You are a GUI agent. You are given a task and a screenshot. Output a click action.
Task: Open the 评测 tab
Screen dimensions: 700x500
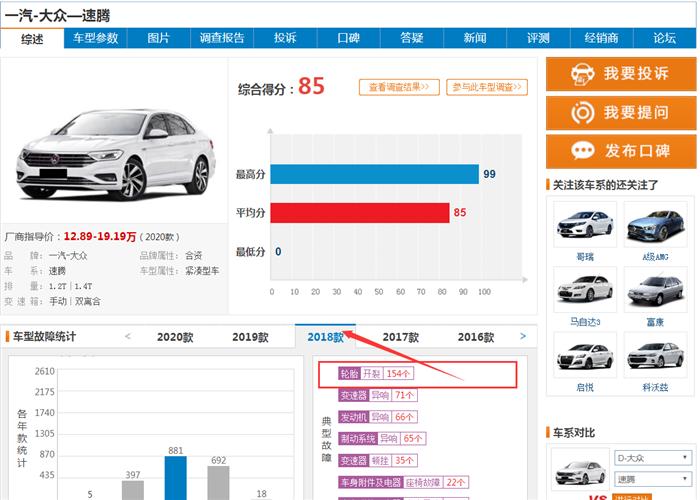pyautogui.click(x=538, y=38)
